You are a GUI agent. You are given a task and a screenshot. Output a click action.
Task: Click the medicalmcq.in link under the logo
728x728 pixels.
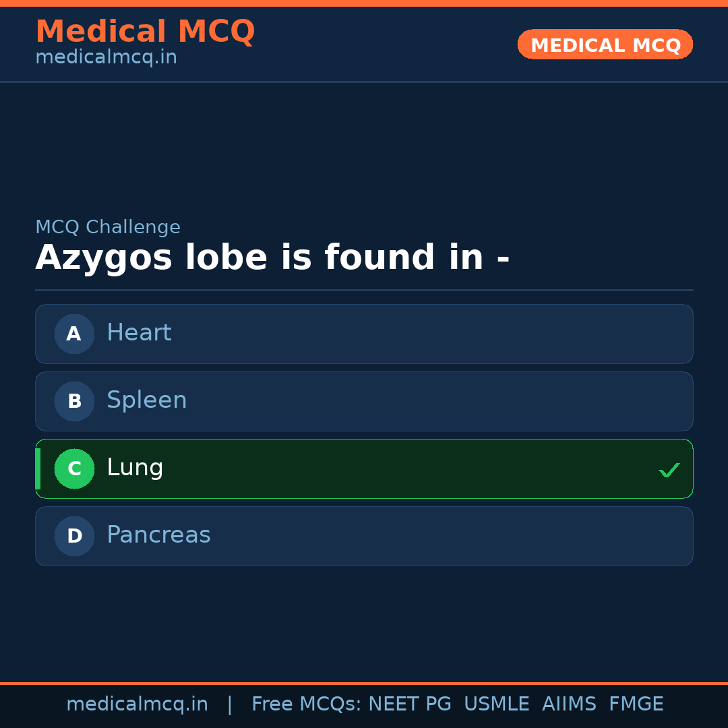pyautogui.click(x=105, y=57)
